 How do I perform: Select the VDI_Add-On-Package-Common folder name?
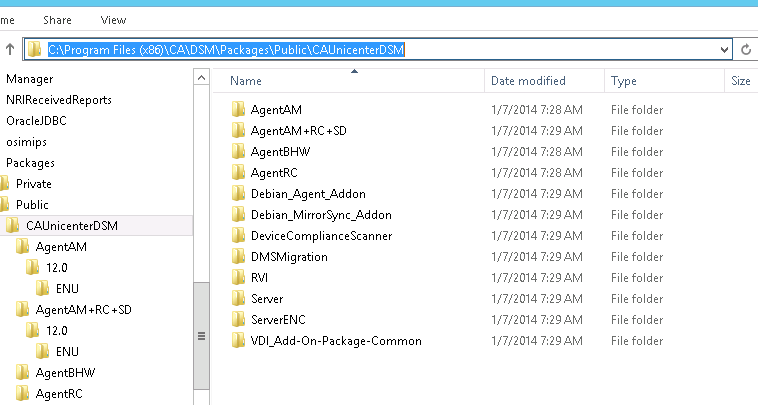[x=336, y=341]
